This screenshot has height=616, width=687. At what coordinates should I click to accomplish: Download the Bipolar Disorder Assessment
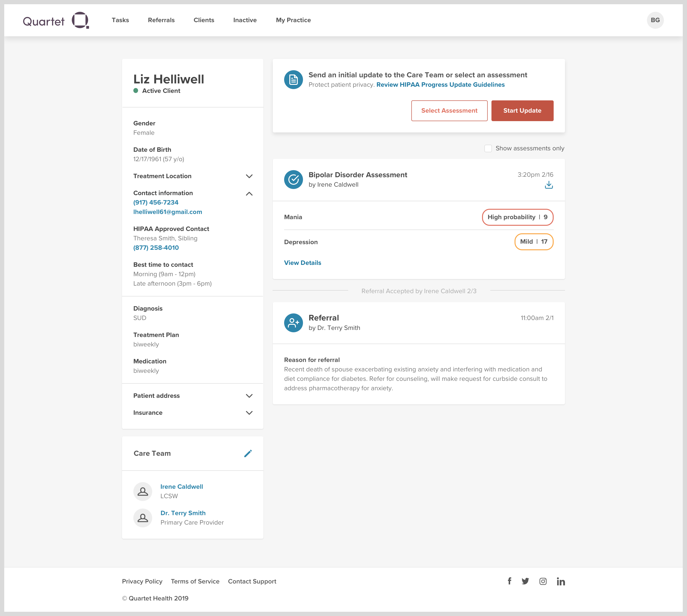[548, 185]
